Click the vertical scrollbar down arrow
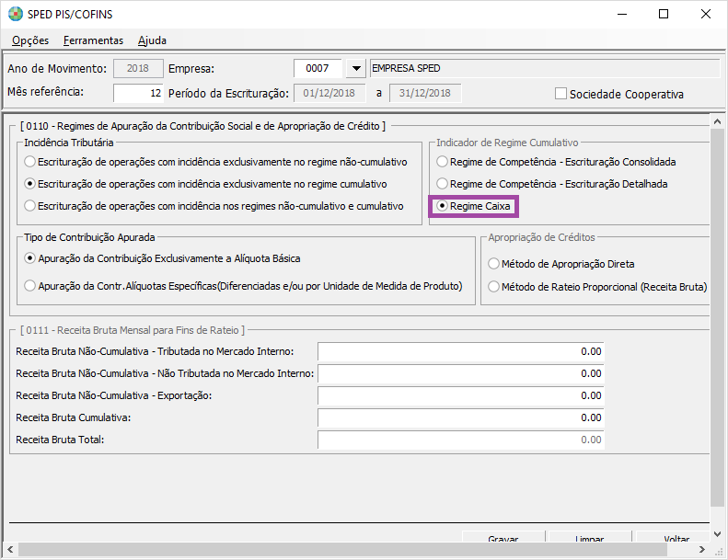Image resolution: width=728 pixels, height=560 pixels. click(717, 534)
